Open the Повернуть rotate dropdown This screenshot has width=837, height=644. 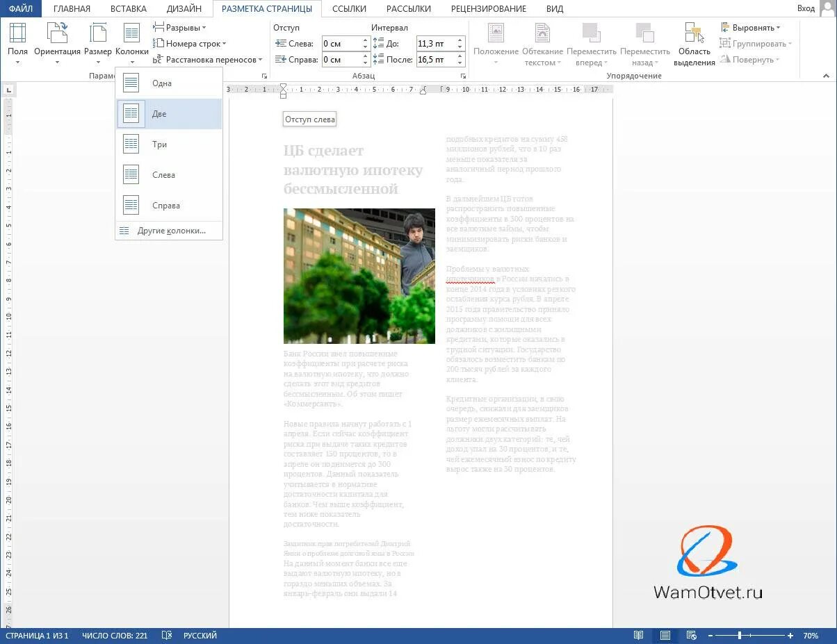click(x=750, y=60)
